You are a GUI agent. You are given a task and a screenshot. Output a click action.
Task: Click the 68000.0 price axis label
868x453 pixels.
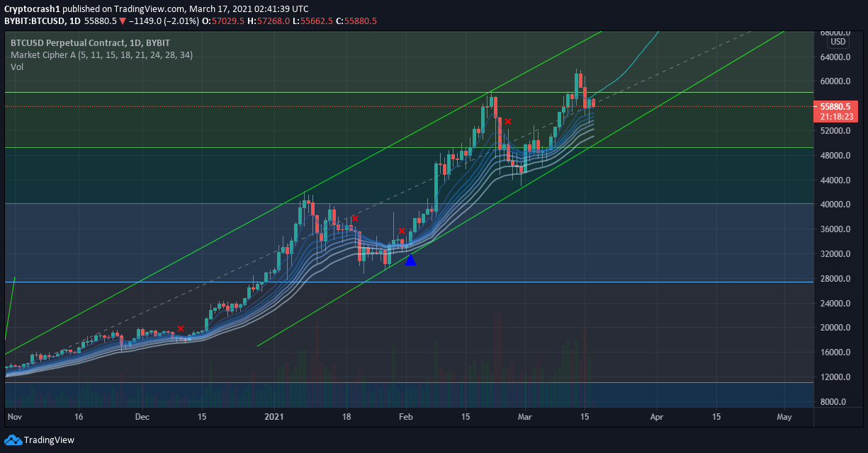[x=835, y=33]
